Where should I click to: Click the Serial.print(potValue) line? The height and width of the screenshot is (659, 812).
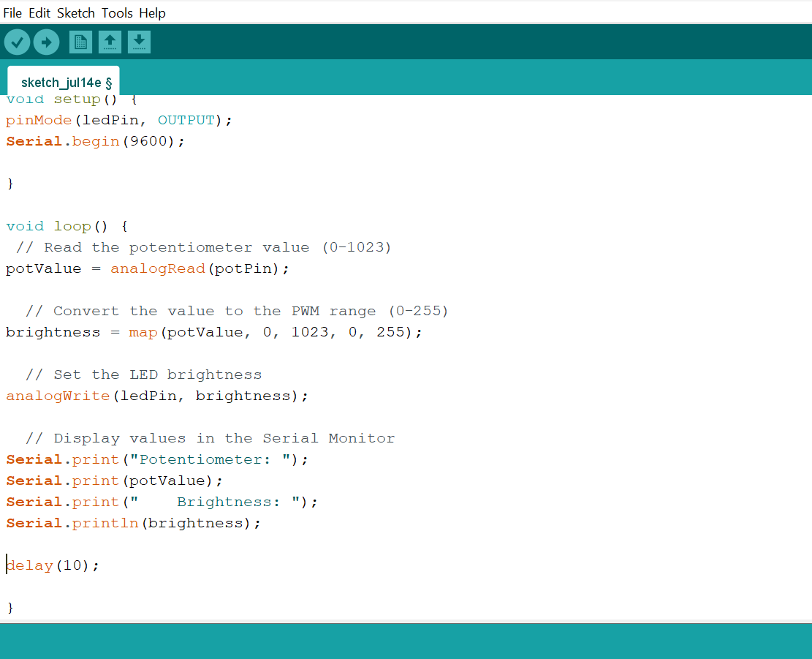pyautogui.click(x=114, y=481)
